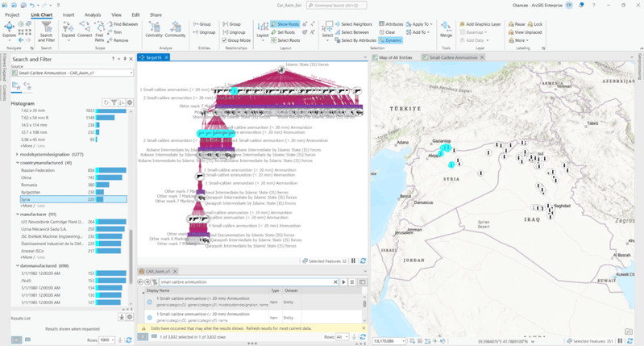Collapse the datemanufactured group
Image resolution: width=644 pixels, height=346 pixels.
17,266
